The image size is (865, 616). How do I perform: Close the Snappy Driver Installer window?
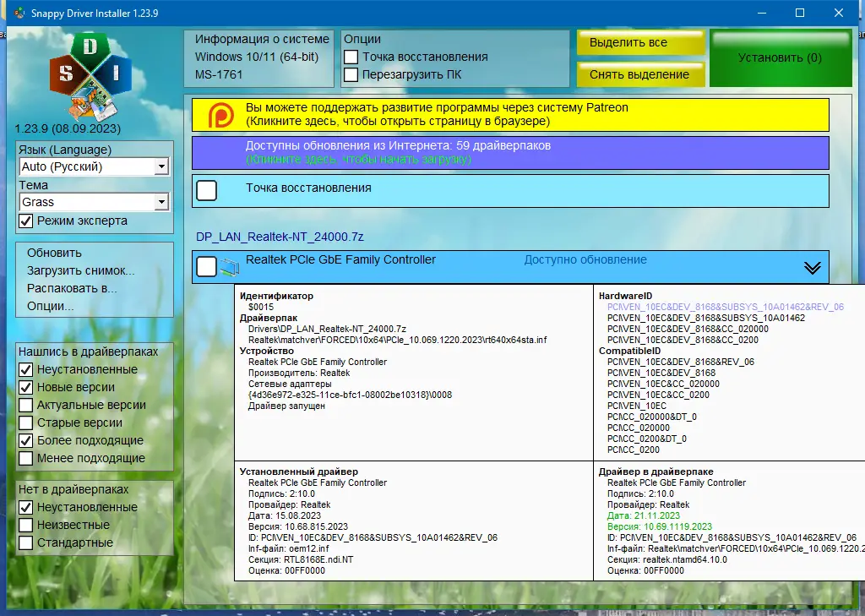pos(839,13)
